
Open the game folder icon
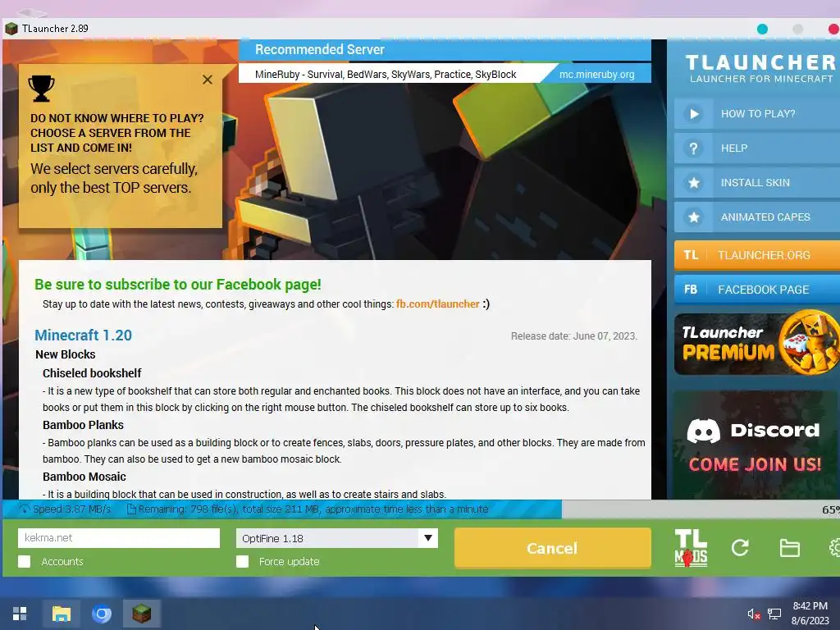790,548
